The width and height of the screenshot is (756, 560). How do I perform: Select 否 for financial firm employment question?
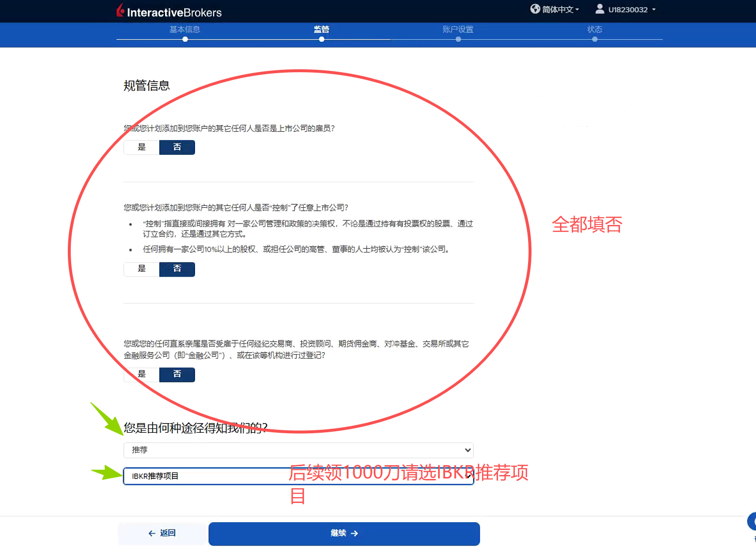(x=177, y=374)
